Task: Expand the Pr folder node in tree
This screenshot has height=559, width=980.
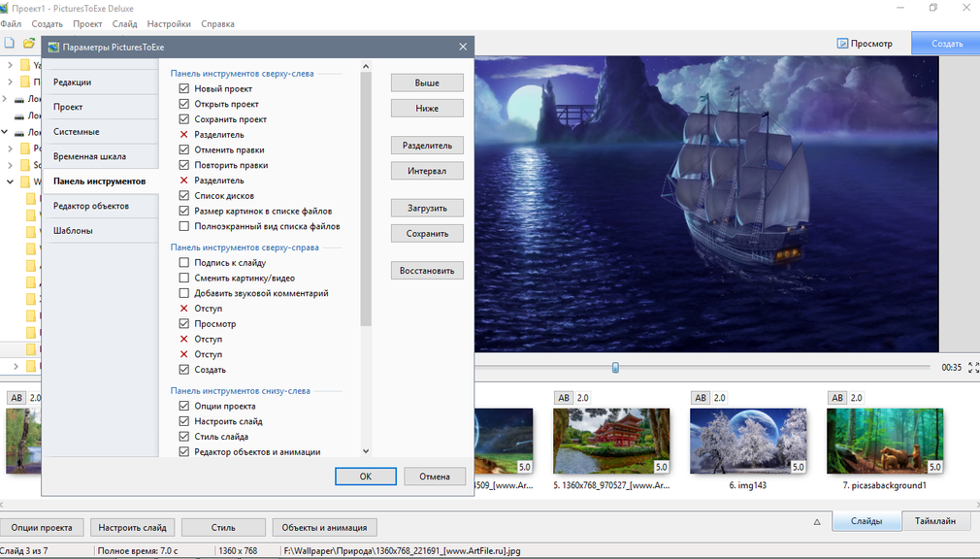Action: click(x=10, y=148)
